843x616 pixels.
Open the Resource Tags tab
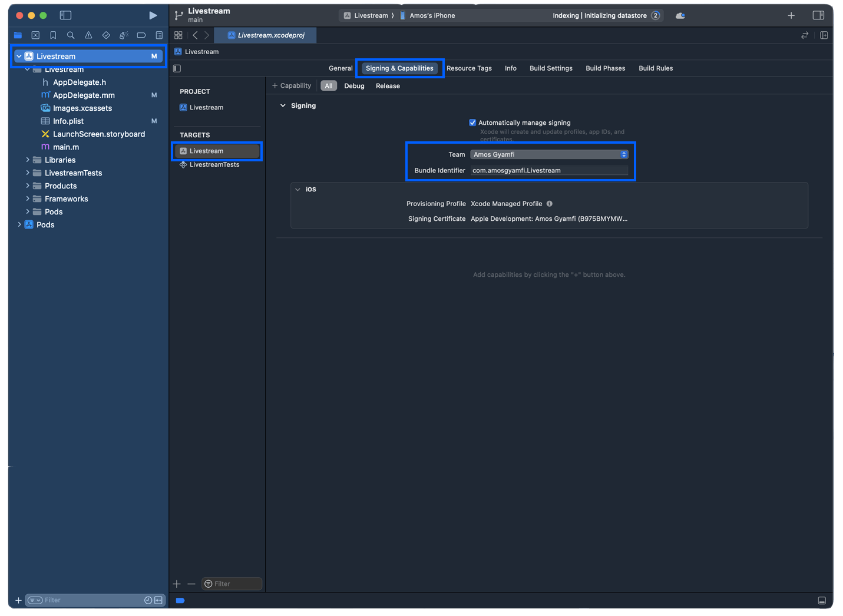pyautogui.click(x=469, y=68)
